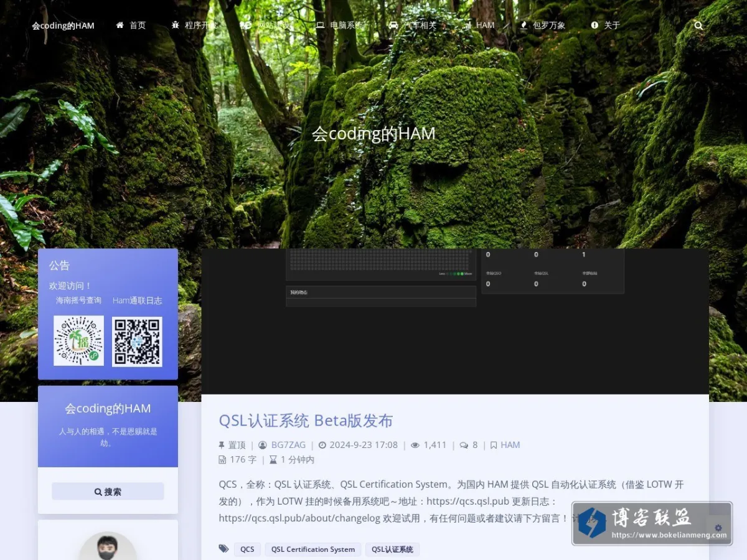Open the HAM navigation menu item
This screenshot has width=747, height=560.
pyautogui.click(x=478, y=26)
